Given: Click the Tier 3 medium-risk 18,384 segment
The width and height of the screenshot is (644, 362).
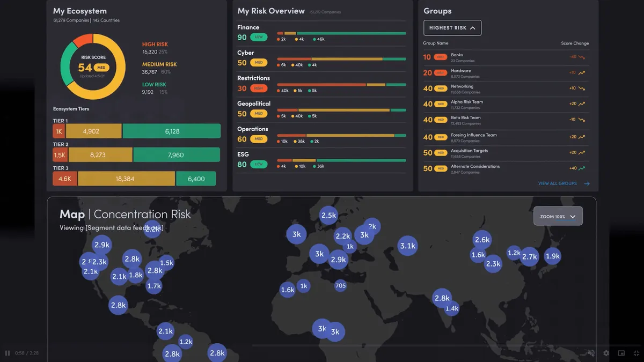Looking at the screenshot, I should 127,179.
